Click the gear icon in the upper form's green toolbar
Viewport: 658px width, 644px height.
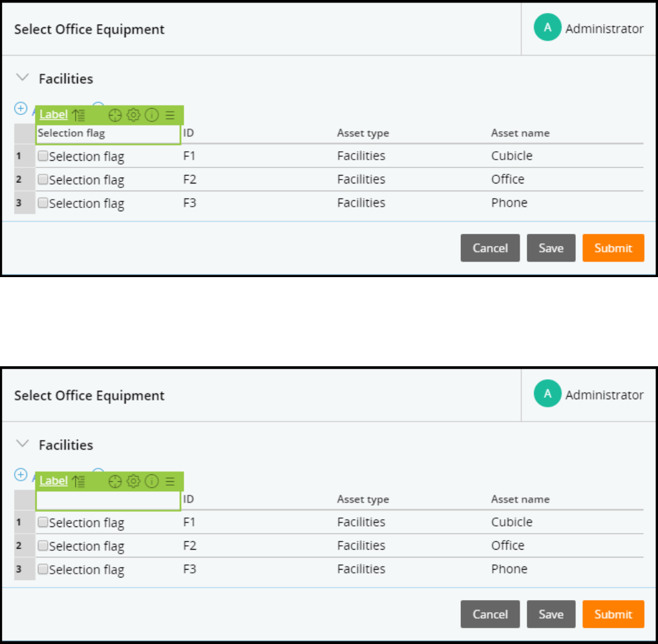[x=133, y=115]
